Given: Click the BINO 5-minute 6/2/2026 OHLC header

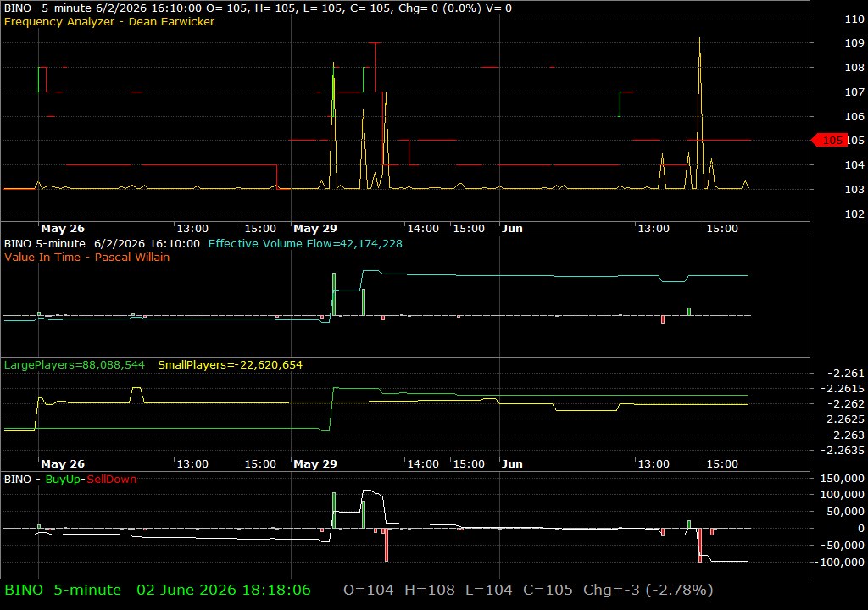Looking at the screenshot, I should pos(258,8).
